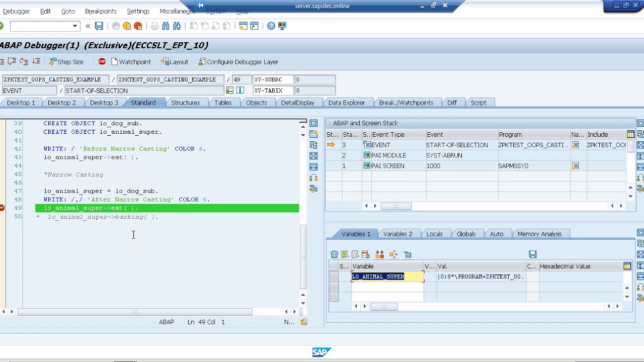Viewport: 644px width, 362px height.
Task: Open the command field dropdown
Action: point(75,26)
